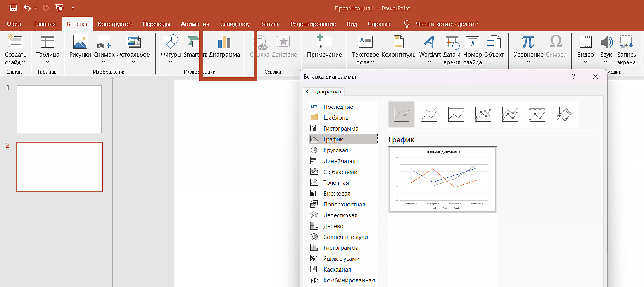The width and height of the screenshot is (644, 287).
Task: Choose Поверхностная chart category
Action: click(x=343, y=205)
